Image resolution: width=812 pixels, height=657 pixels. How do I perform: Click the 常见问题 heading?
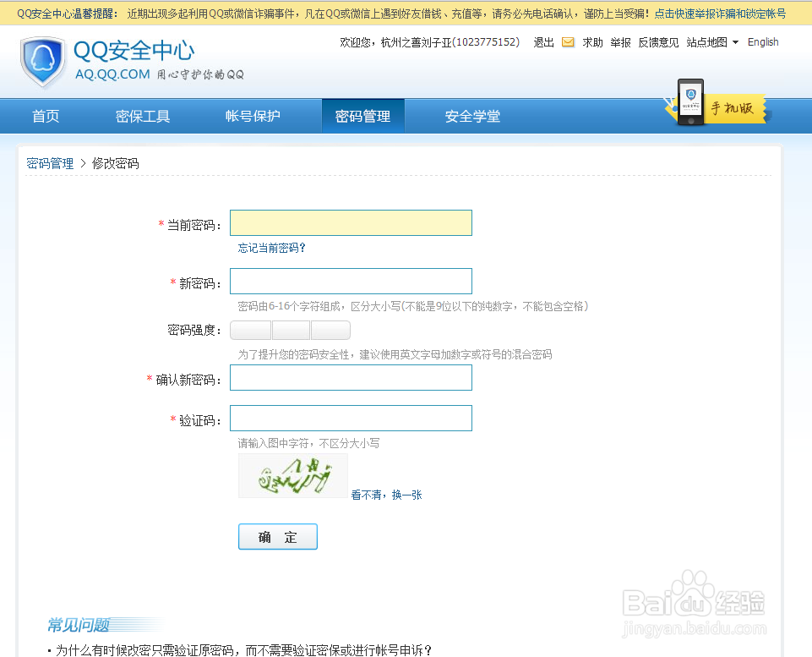point(79,625)
